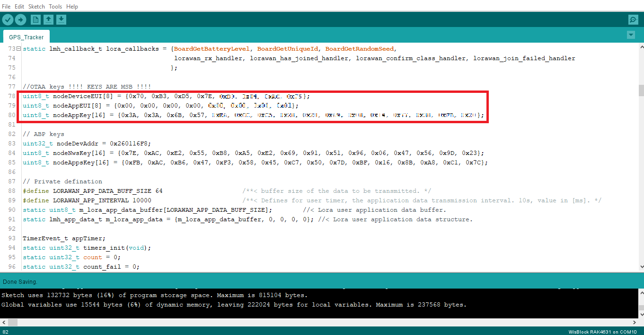This screenshot has height=335, width=644.
Task: Click the editor scrollbar up arrow
Action: (641, 48)
